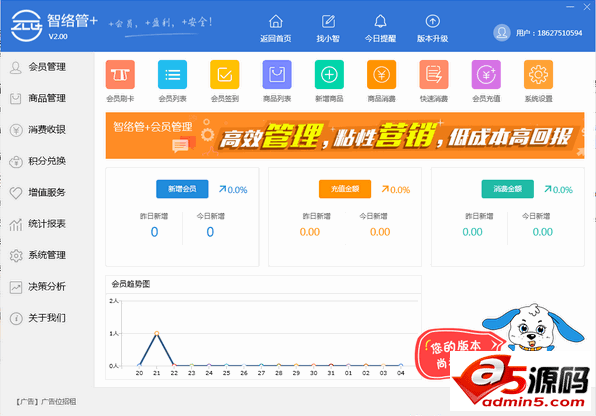Click the blue 0.0% growth indicator
596x416 pixels.
[x=233, y=189]
